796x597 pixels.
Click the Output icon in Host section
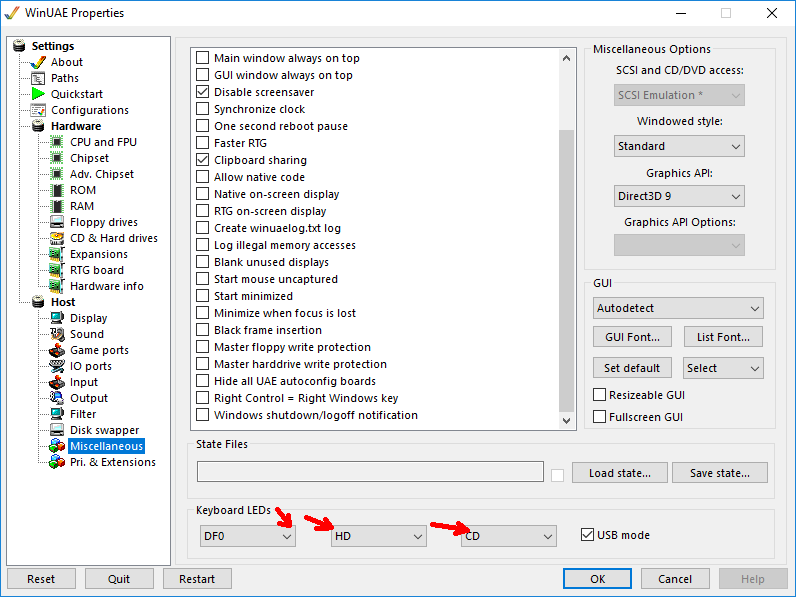pos(57,398)
